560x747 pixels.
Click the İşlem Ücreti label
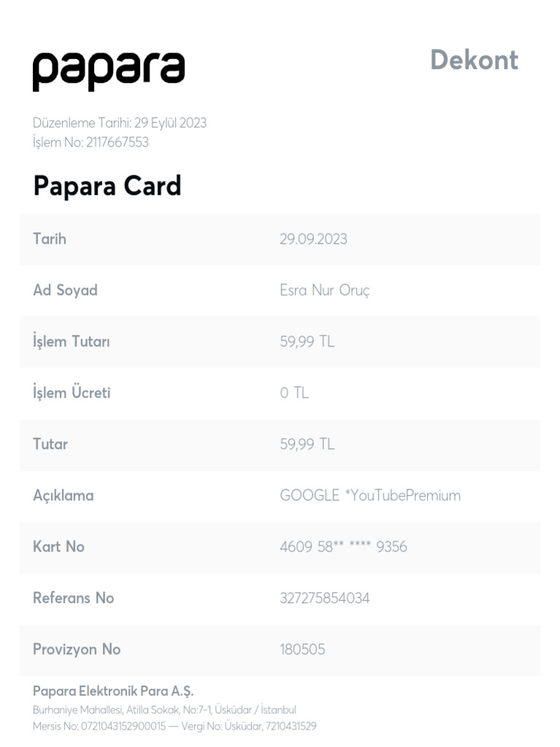tap(71, 392)
